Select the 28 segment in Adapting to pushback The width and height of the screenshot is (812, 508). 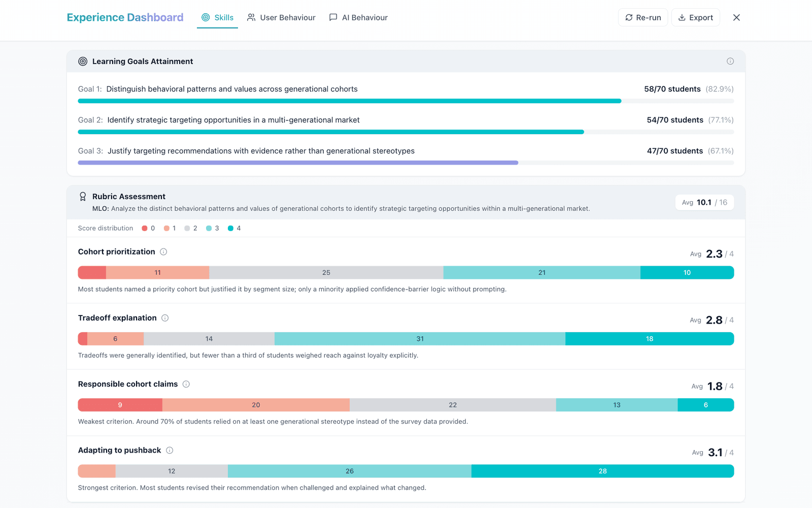(603, 471)
